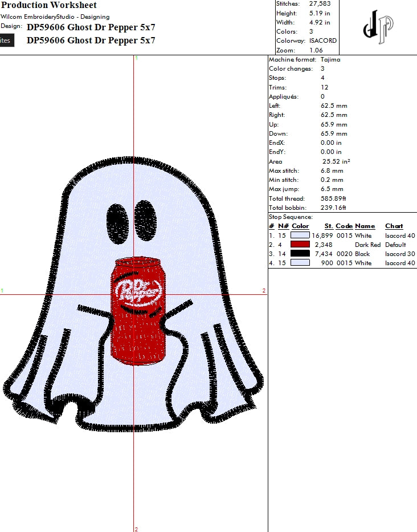
Task: Click the 'Production Worksheet' heading
Action: (x=49, y=5)
